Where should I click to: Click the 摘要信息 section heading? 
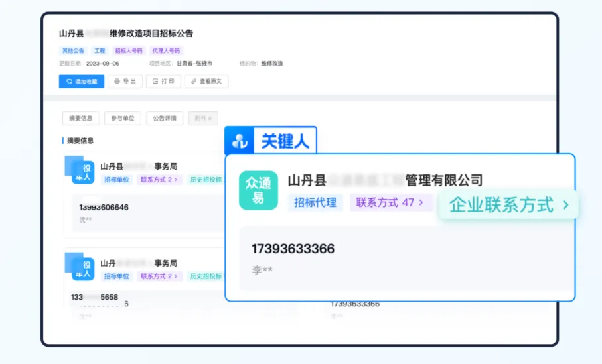[80, 141]
